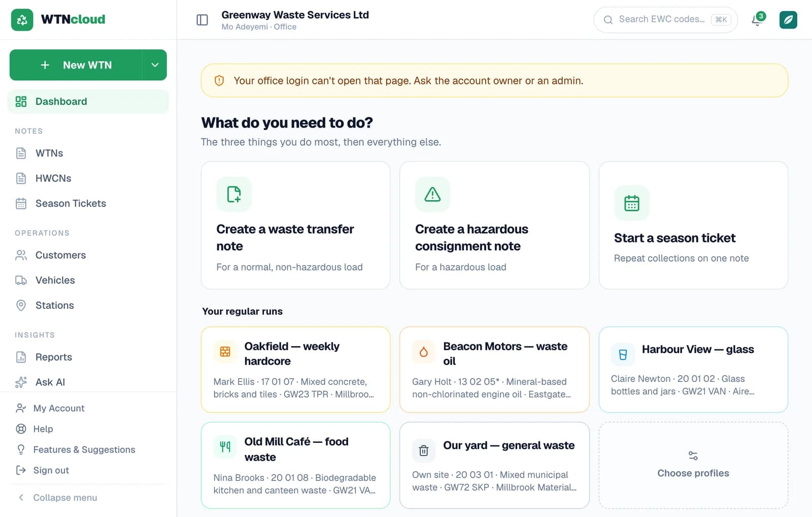Toggle the sidebar panel icon
Screen dimensions: 812x517
(202, 20)
